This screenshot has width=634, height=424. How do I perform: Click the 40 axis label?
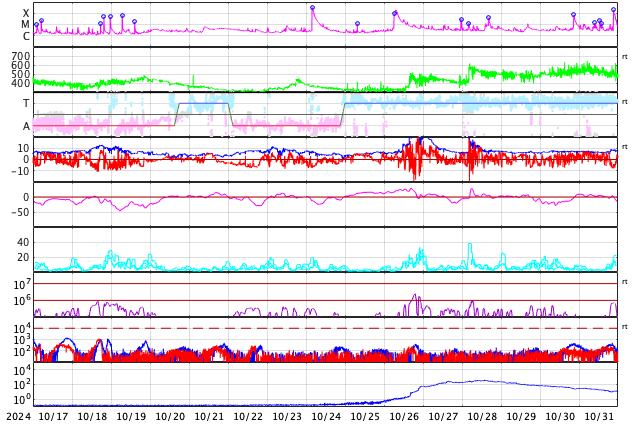(x=23, y=242)
